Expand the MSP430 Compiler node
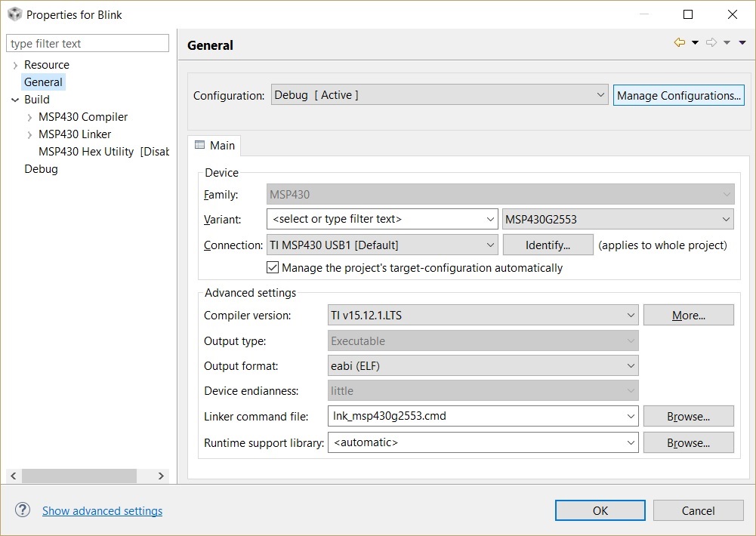This screenshot has width=756, height=536. (29, 117)
